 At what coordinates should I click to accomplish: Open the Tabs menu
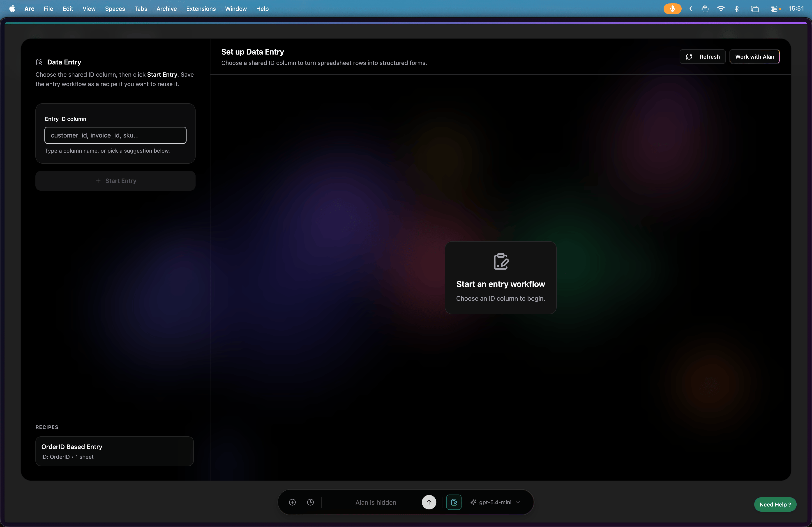coord(141,9)
